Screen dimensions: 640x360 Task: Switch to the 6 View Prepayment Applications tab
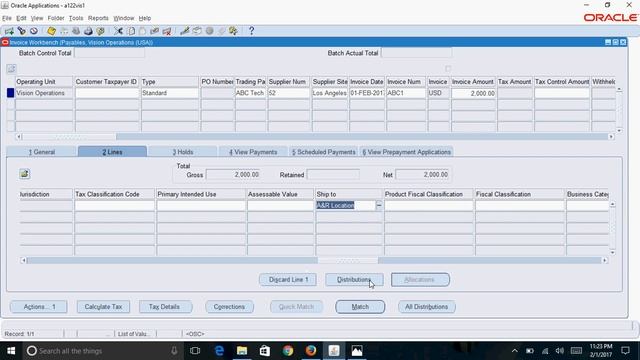point(407,152)
